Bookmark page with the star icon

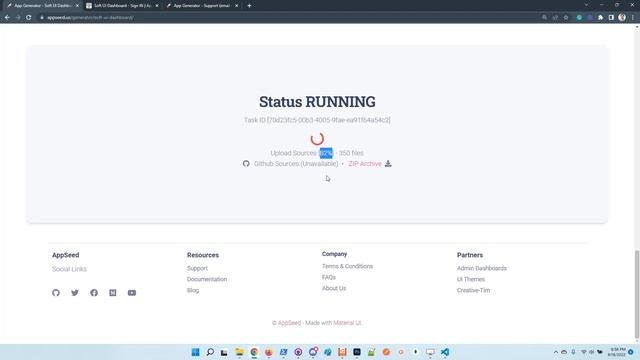pos(566,18)
